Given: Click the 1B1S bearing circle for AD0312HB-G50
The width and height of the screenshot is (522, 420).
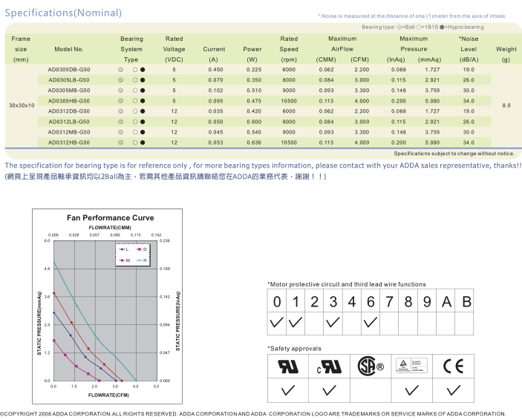Looking at the screenshot, I should (x=135, y=142).
